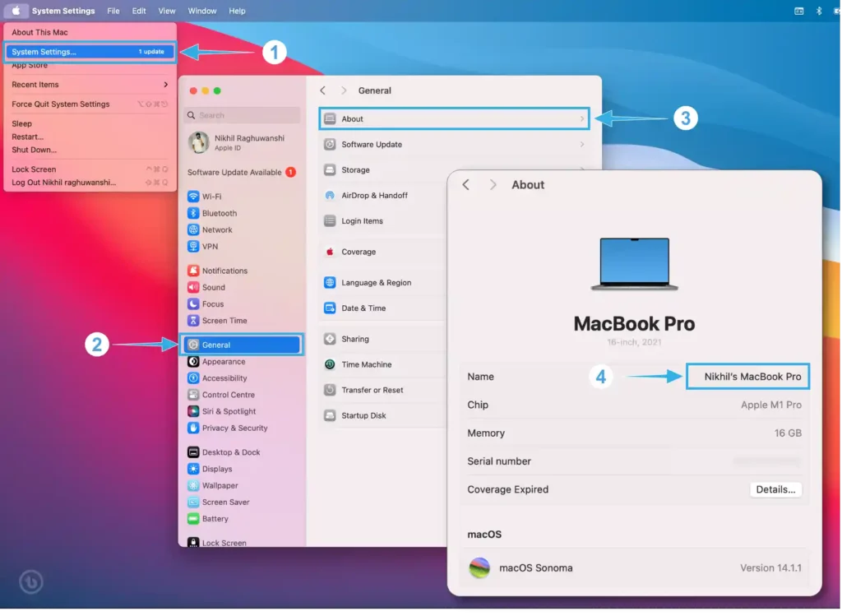Open the Focus moon icon
Screen dimensions: 842x616
click(x=193, y=304)
